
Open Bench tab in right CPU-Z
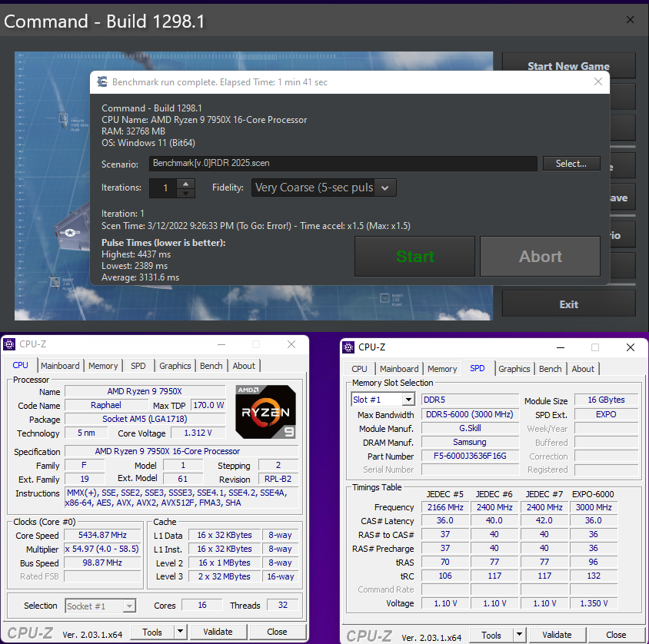550,369
